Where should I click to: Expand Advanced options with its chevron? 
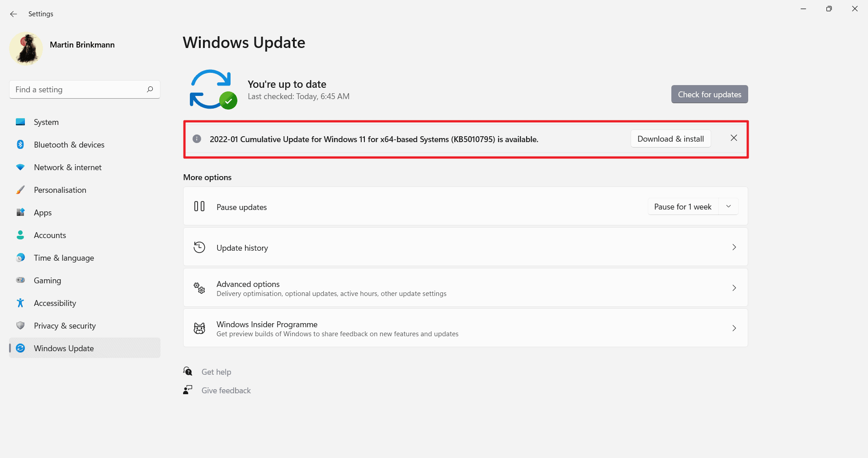[734, 288]
